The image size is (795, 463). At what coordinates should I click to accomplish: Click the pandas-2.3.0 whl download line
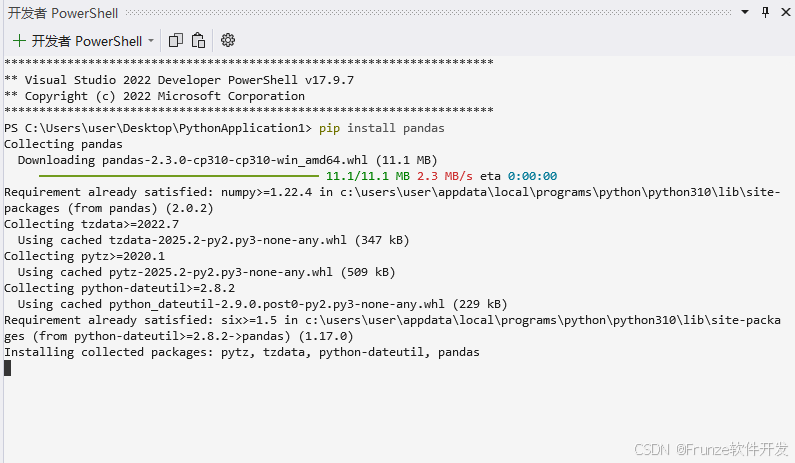pyautogui.click(x=227, y=160)
